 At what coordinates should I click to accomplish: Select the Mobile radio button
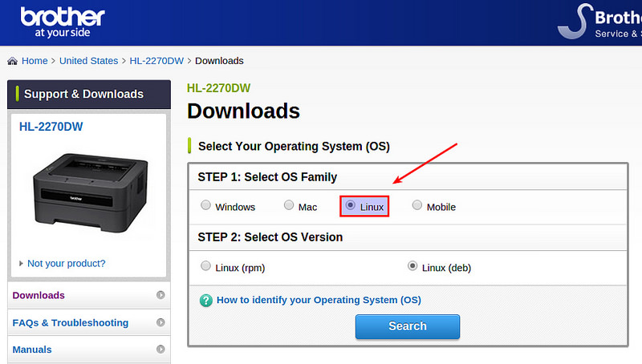(x=417, y=206)
